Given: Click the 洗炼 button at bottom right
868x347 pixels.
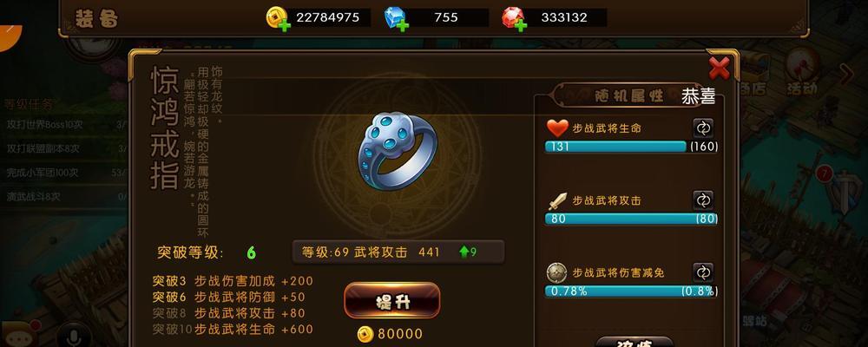Looking at the screenshot, I should tap(635, 342).
